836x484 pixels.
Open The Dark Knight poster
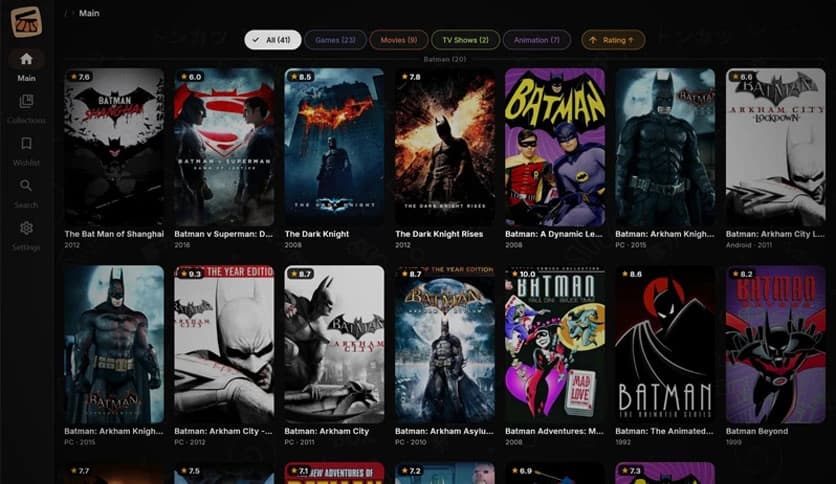334,147
